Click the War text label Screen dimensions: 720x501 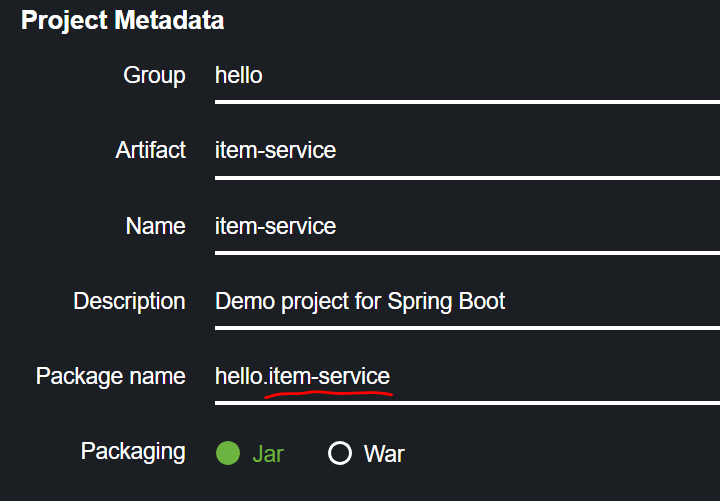pos(384,453)
